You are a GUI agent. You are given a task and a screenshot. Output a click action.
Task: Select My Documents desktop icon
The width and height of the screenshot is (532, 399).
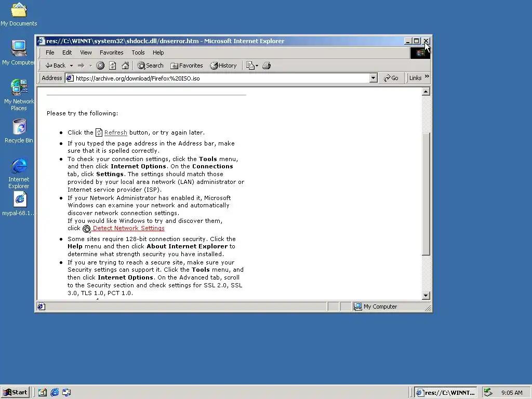(x=19, y=14)
